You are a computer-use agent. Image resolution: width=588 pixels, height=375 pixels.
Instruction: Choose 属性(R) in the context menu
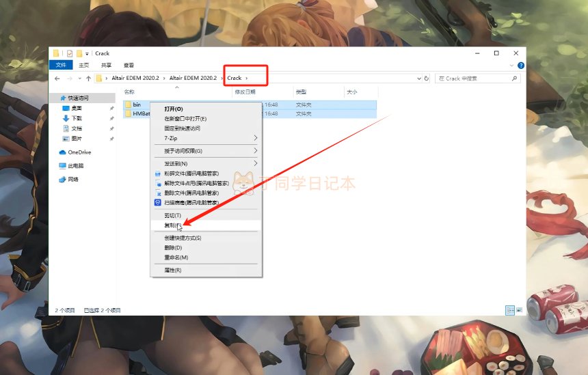click(206, 270)
